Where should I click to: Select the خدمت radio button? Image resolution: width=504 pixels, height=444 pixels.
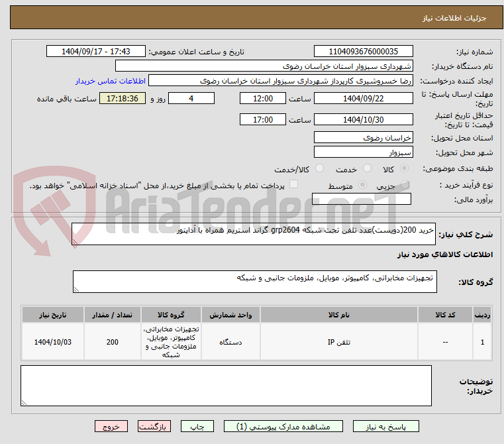[x=367, y=168]
